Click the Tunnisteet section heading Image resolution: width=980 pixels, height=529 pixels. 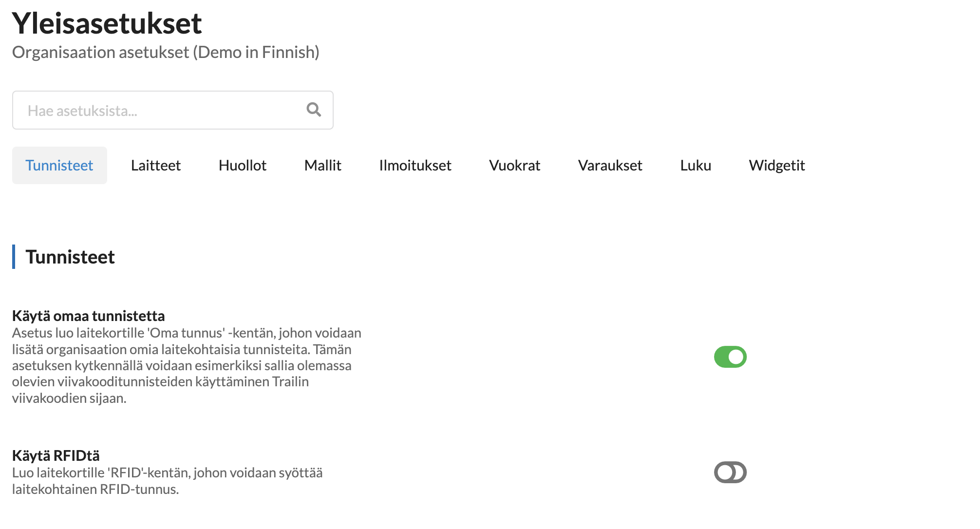tap(70, 257)
